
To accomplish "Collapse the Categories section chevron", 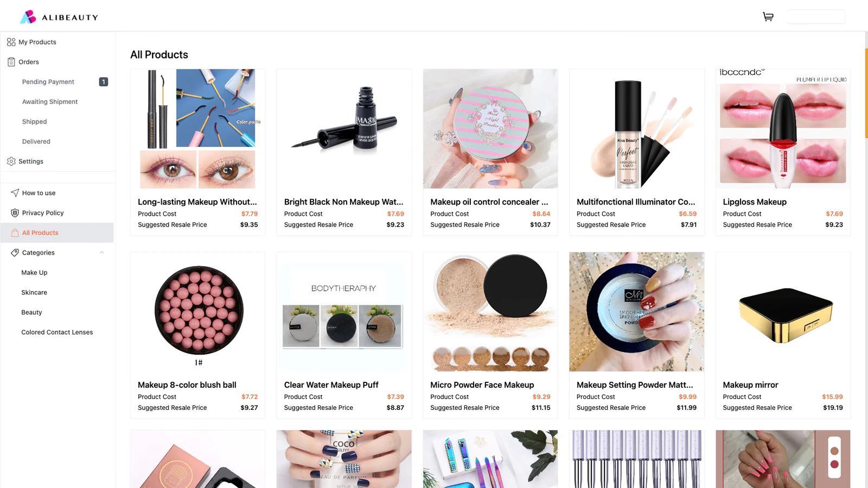I will pos(101,252).
